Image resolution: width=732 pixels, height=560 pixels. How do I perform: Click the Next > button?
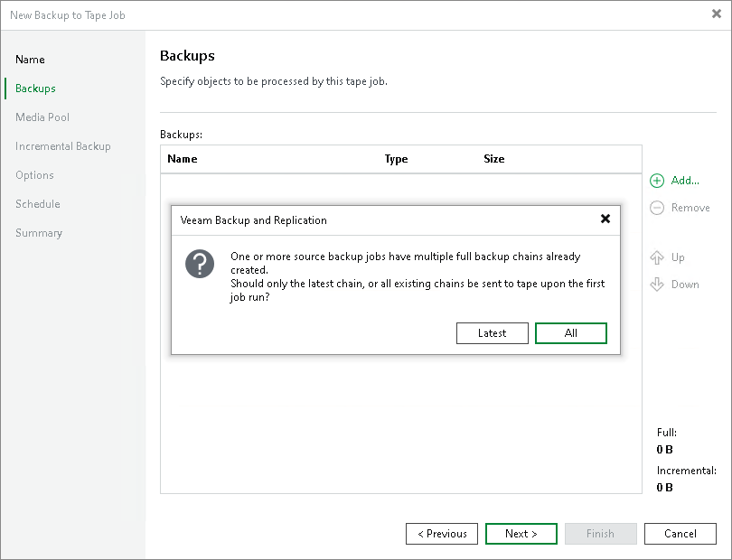[x=521, y=534]
